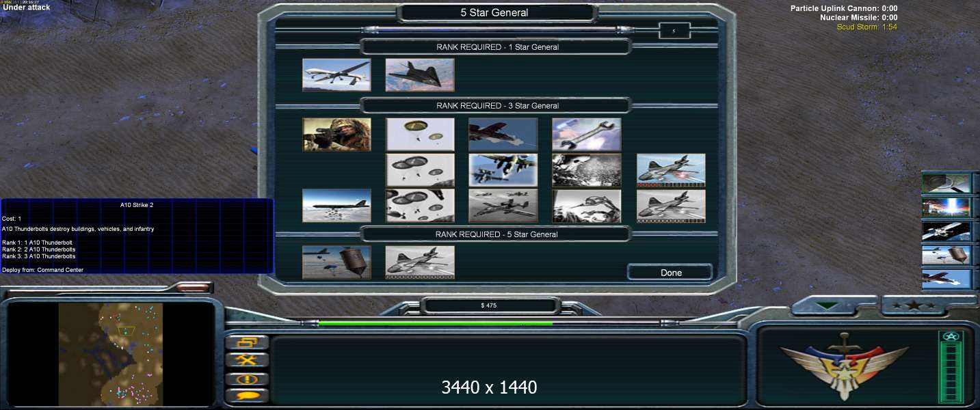Click the 'Particle Uplink Cannon: 0:00' timer
Screen dimensions: 980x410
pos(844,8)
